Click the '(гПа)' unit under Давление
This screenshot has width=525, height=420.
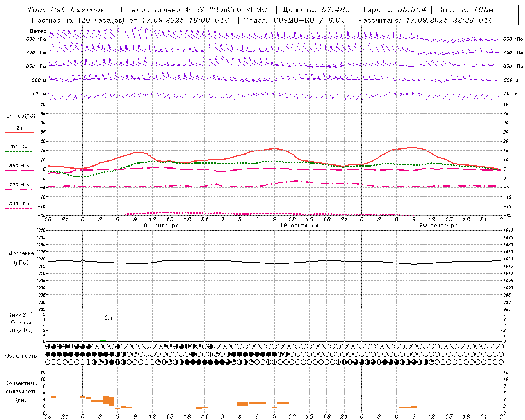[x=21, y=262]
